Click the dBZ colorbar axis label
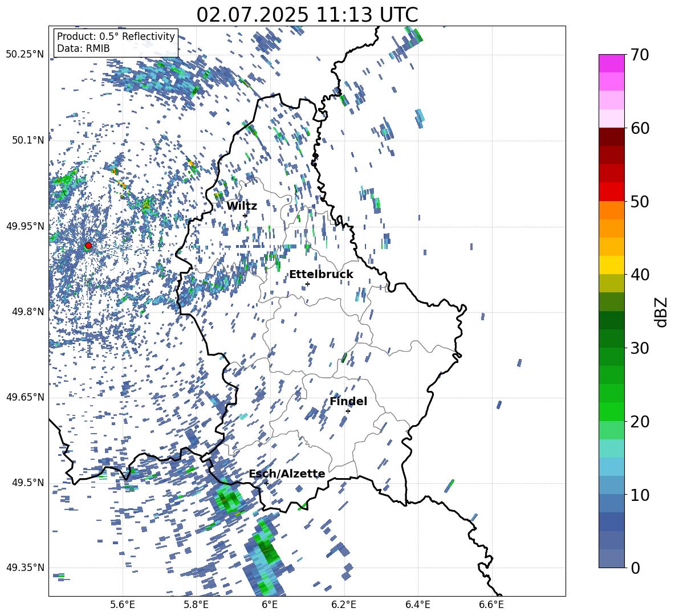The height and width of the screenshot is (616, 675). [x=662, y=312]
